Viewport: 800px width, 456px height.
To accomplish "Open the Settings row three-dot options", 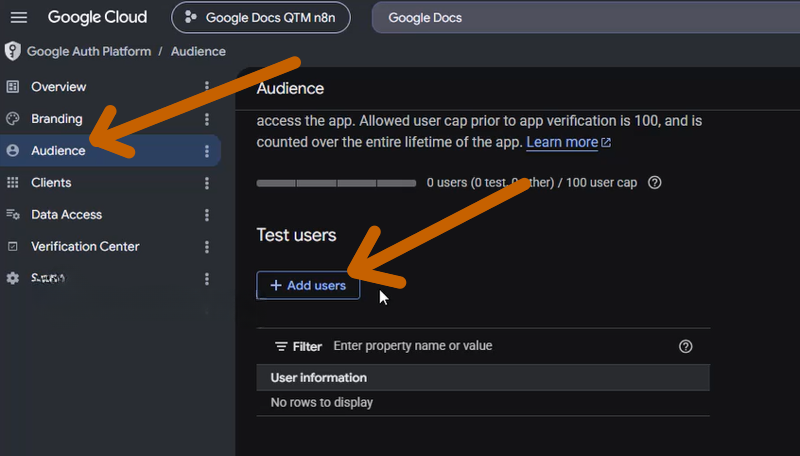I will click(x=207, y=278).
